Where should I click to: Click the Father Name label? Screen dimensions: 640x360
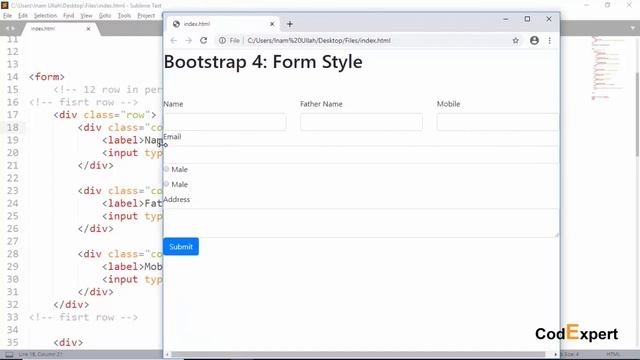[321, 104]
